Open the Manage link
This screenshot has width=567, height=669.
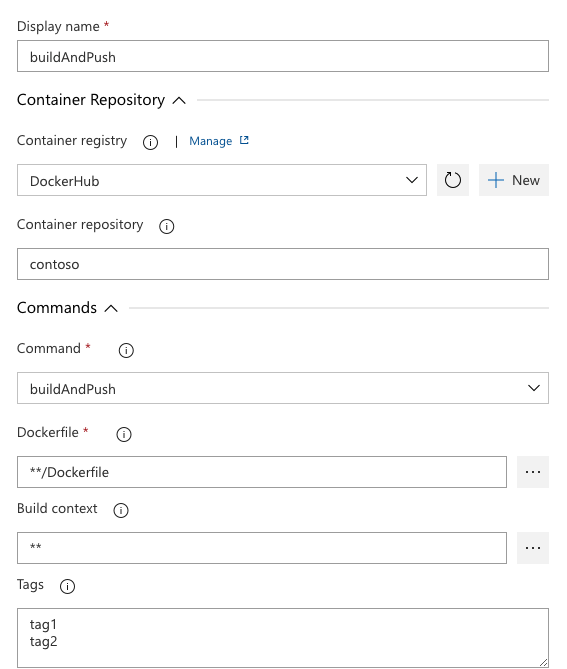pyautogui.click(x=210, y=141)
